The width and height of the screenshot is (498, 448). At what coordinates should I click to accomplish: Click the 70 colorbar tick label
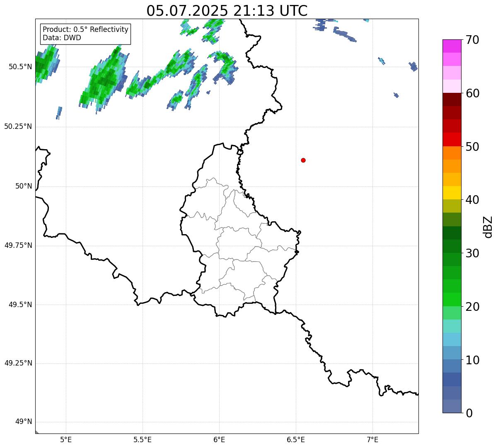click(x=472, y=40)
